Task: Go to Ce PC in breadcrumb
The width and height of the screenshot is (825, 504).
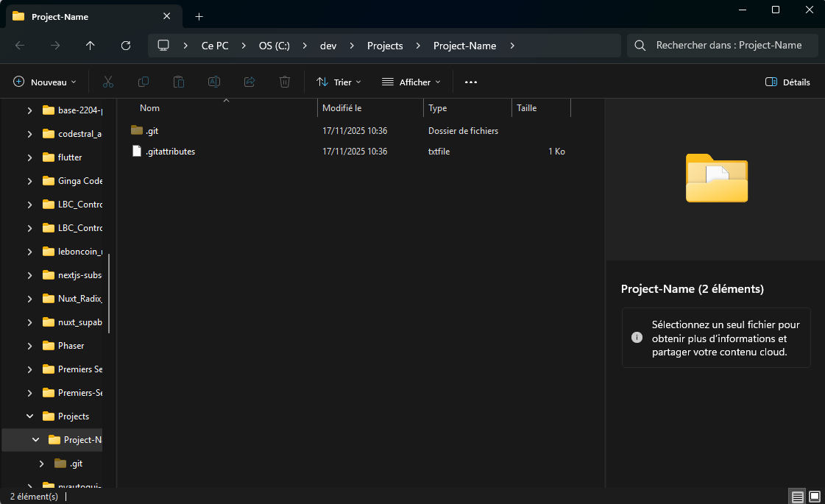Action: coord(215,46)
